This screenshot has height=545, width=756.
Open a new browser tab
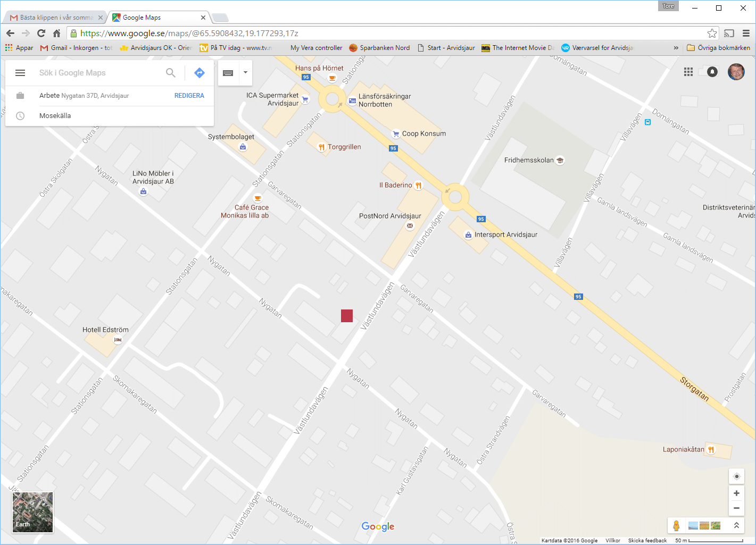point(220,18)
